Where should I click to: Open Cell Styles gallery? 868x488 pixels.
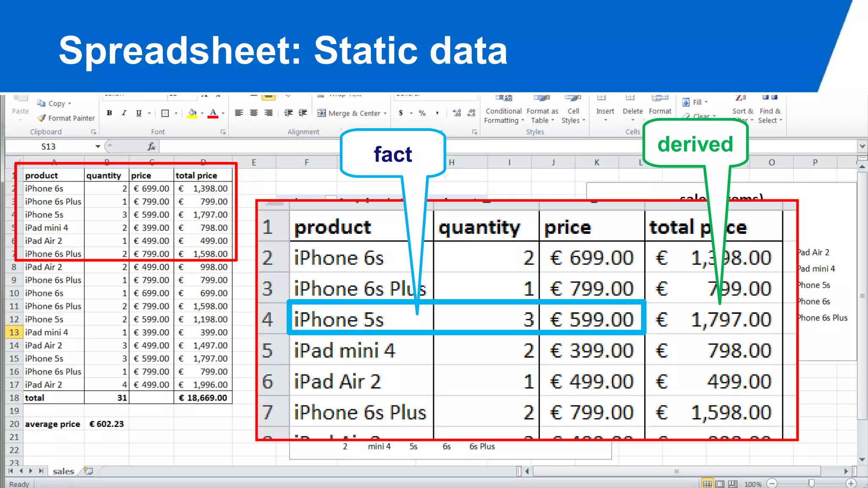pos(573,110)
